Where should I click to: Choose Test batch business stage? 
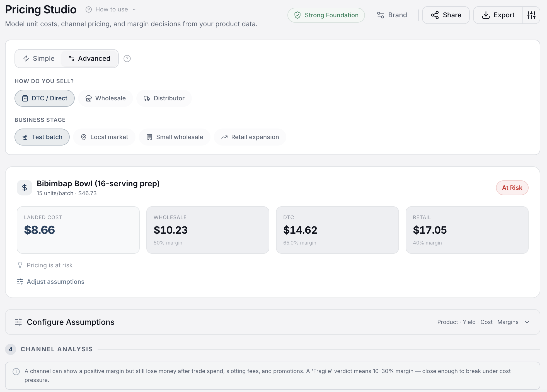pyautogui.click(x=42, y=137)
